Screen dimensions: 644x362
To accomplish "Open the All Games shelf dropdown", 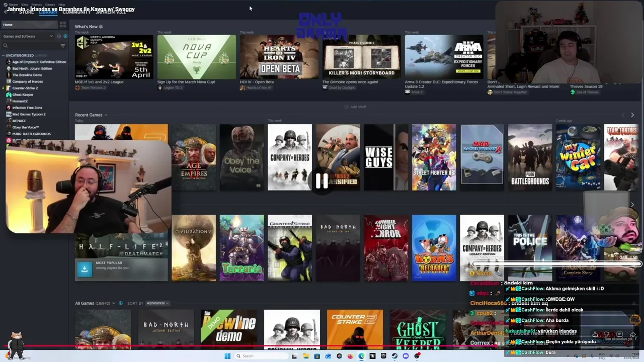I will [114, 303].
